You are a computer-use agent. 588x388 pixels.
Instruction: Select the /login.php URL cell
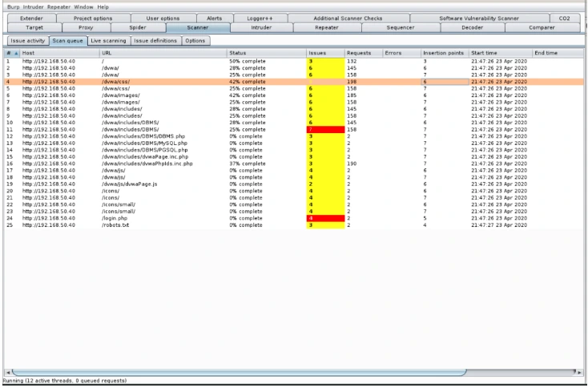pyautogui.click(x=163, y=218)
